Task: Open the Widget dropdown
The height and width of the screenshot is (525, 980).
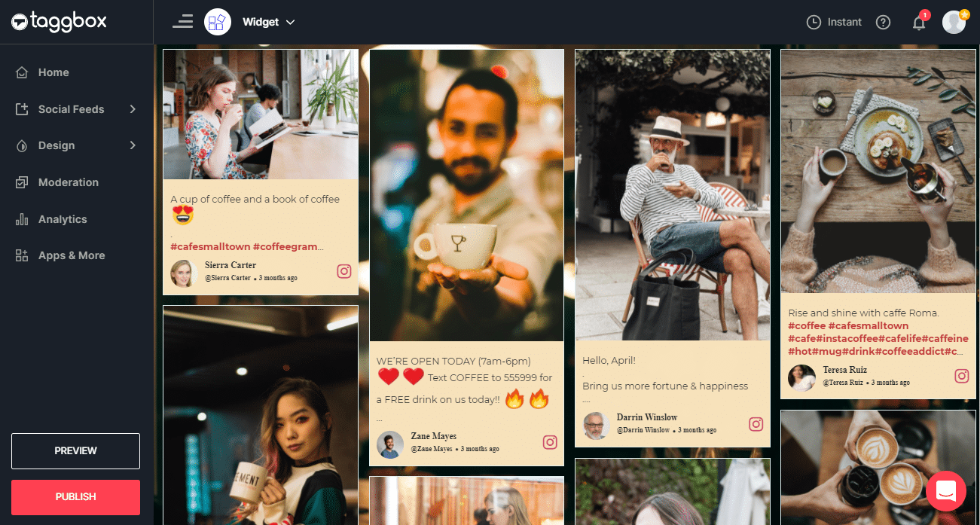Action: pos(268,23)
